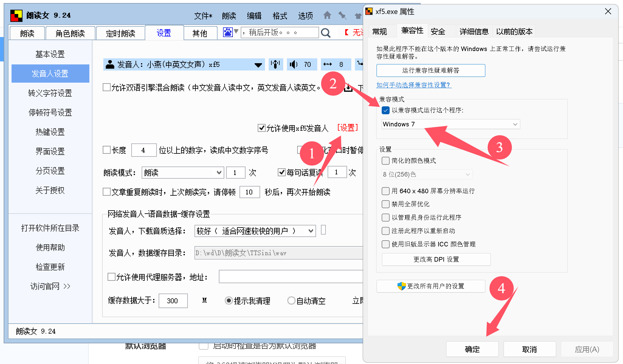This screenshot has height=364, width=623.
Task: Click the magnifier search icon
Action: tap(325, 33)
